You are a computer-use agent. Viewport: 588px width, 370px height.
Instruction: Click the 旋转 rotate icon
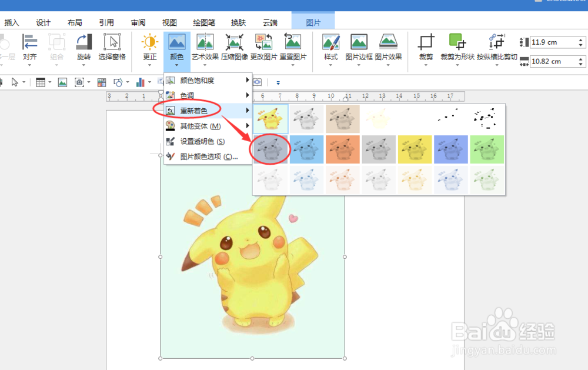coord(84,42)
